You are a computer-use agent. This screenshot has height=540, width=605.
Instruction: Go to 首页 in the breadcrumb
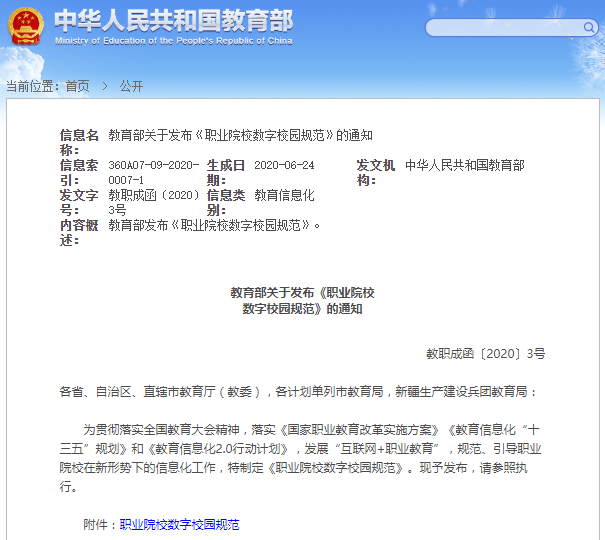[x=77, y=87]
